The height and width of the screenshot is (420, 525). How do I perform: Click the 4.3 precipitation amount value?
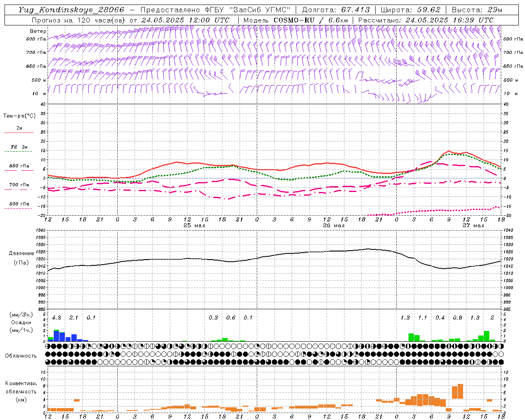point(57,318)
